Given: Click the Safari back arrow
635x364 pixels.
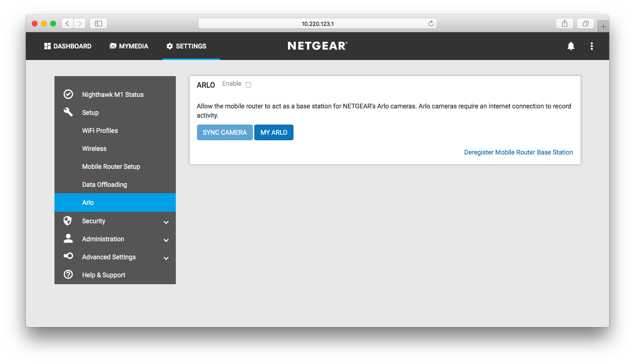Looking at the screenshot, I should pyautogui.click(x=67, y=24).
